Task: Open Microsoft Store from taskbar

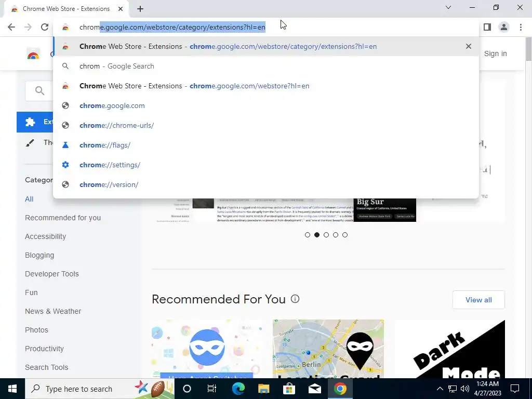Action: pos(289,389)
